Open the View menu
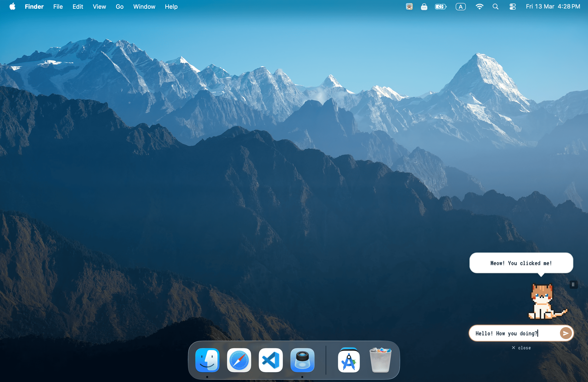 (x=99, y=7)
